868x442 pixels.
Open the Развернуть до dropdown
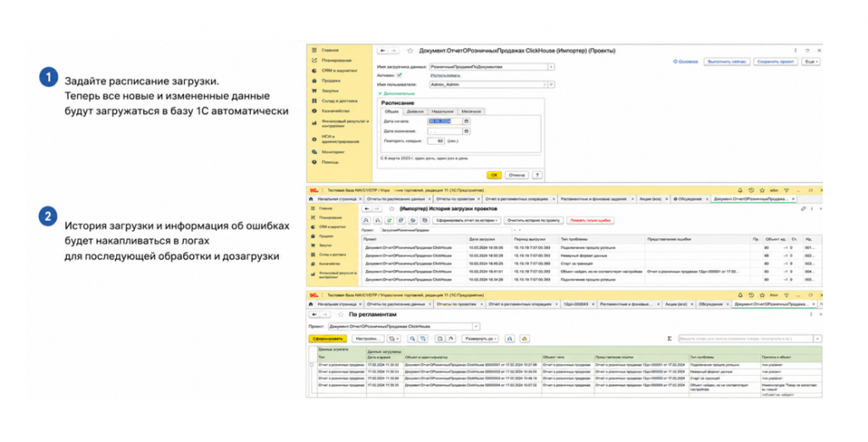(x=481, y=339)
